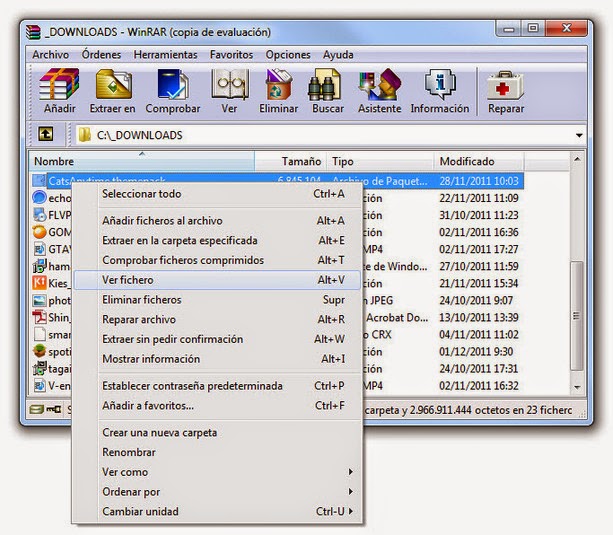Click the spoti file icon
The width and height of the screenshot is (613, 535).
(39, 351)
